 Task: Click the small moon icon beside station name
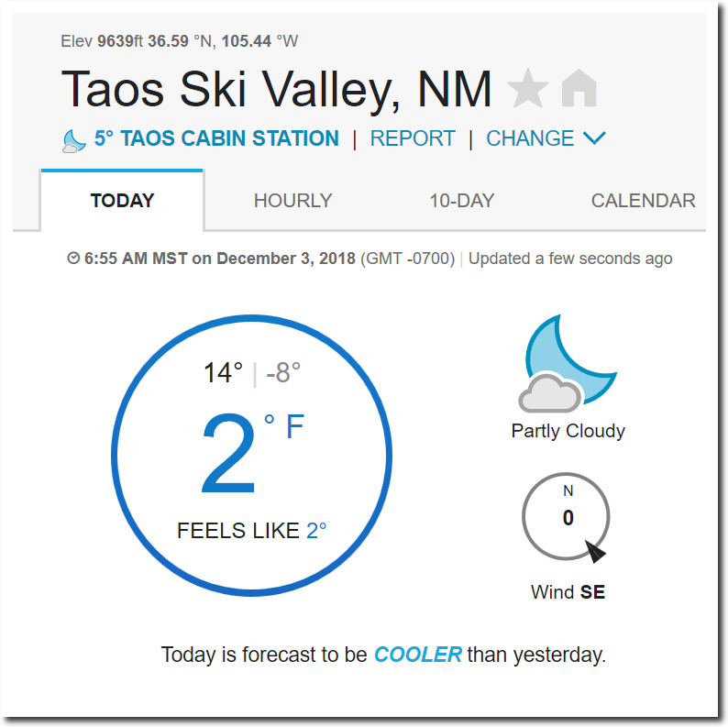tap(74, 140)
